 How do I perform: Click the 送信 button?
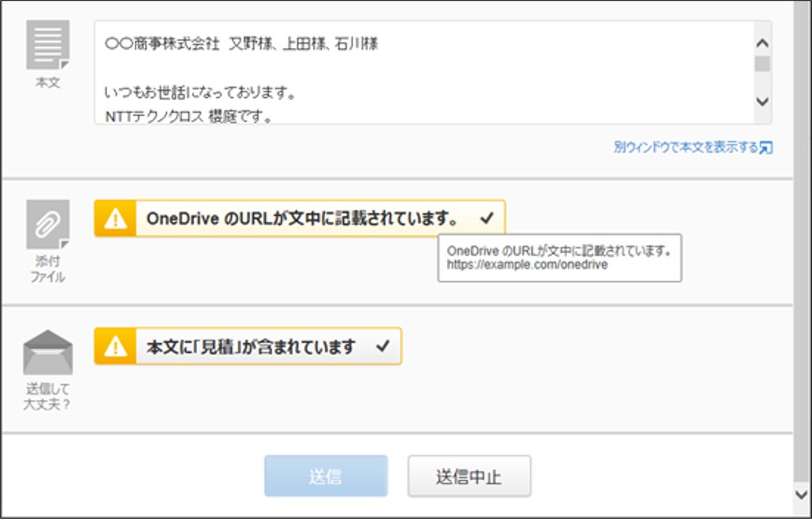coord(326,476)
